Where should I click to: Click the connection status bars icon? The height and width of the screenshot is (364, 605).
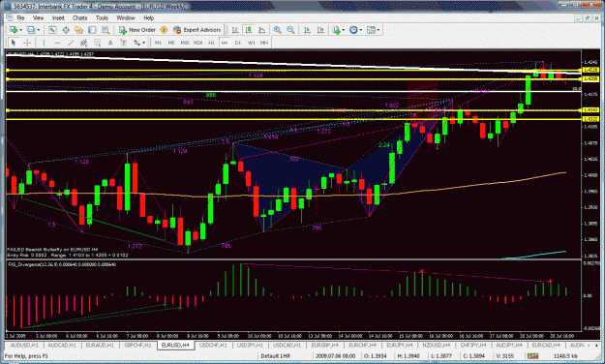click(533, 355)
